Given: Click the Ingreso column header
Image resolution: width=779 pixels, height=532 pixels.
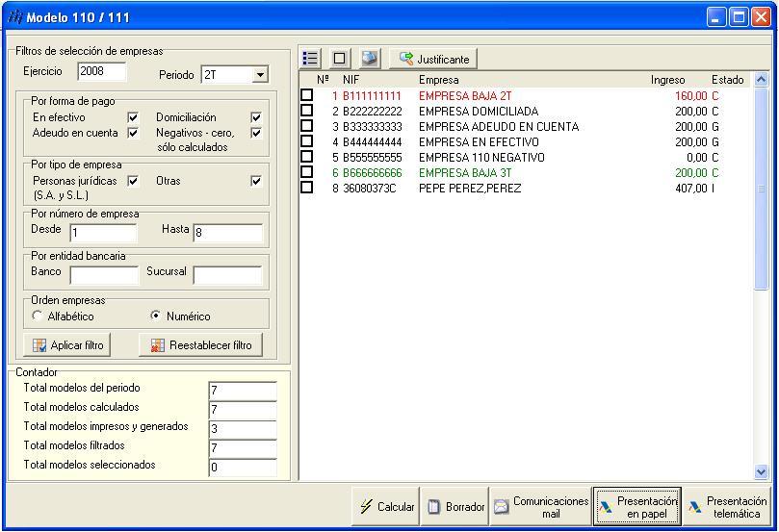Looking at the screenshot, I should pos(667,80).
